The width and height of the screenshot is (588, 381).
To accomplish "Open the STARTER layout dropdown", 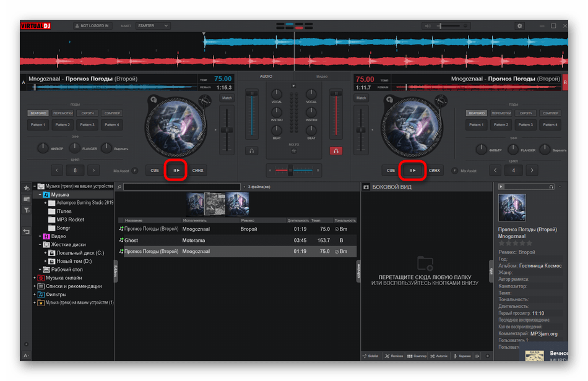I will coord(153,26).
